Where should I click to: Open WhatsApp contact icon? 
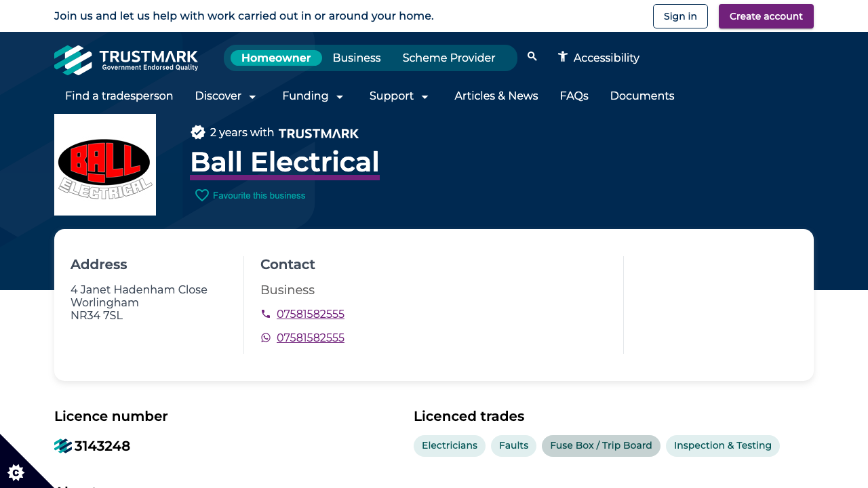click(x=265, y=337)
